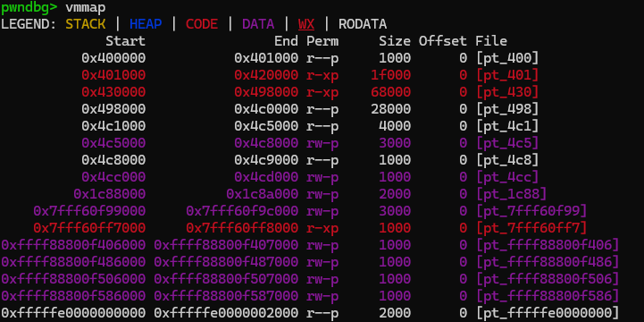Click the pwndbg> prompt text
Viewport: 644px width, 322px height.
point(29,7)
